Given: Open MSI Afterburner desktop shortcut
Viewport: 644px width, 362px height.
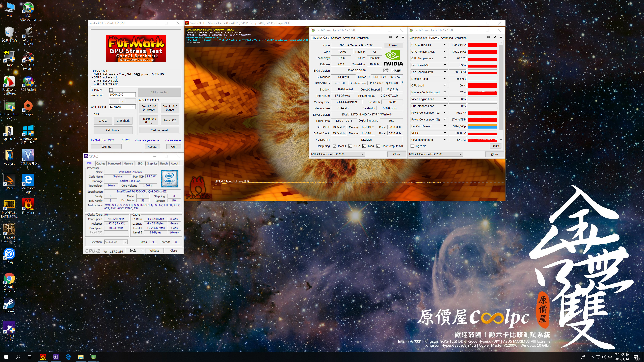Looking at the screenshot, I should (x=28, y=11).
